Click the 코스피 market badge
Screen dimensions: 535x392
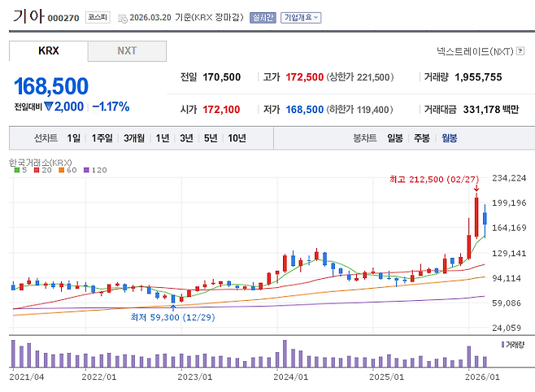[98, 17]
